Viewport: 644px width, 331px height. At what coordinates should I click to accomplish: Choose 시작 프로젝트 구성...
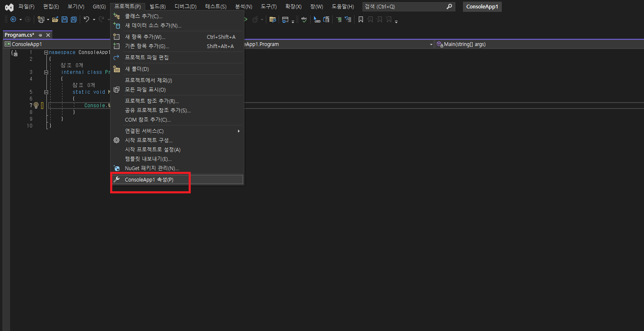pos(177,140)
